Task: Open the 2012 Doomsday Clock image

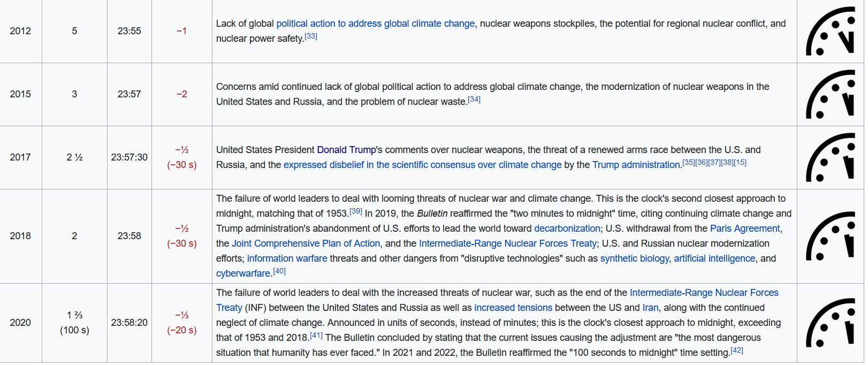Action: click(x=830, y=31)
